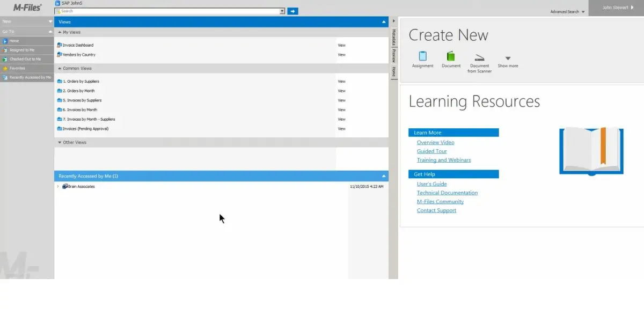The height and width of the screenshot is (322, 644).
Task: Collapse the Common Views section
Action: (x=60, y=69)
